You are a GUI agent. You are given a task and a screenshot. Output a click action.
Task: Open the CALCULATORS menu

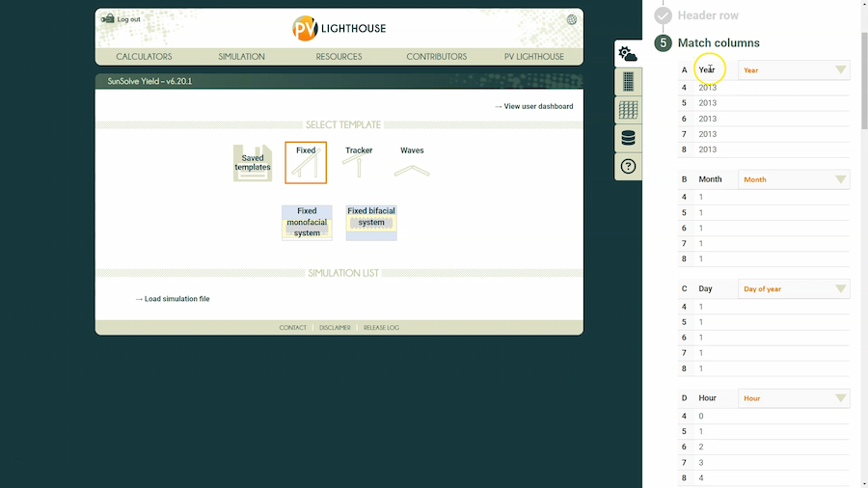click(144, 57)
